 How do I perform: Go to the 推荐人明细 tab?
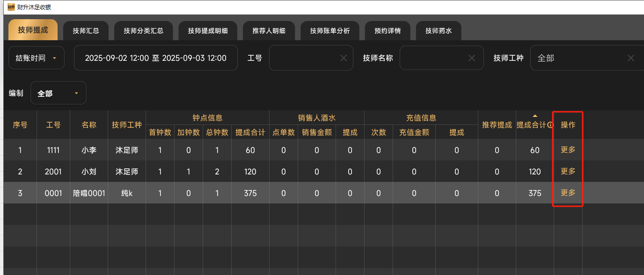point(269,31)
